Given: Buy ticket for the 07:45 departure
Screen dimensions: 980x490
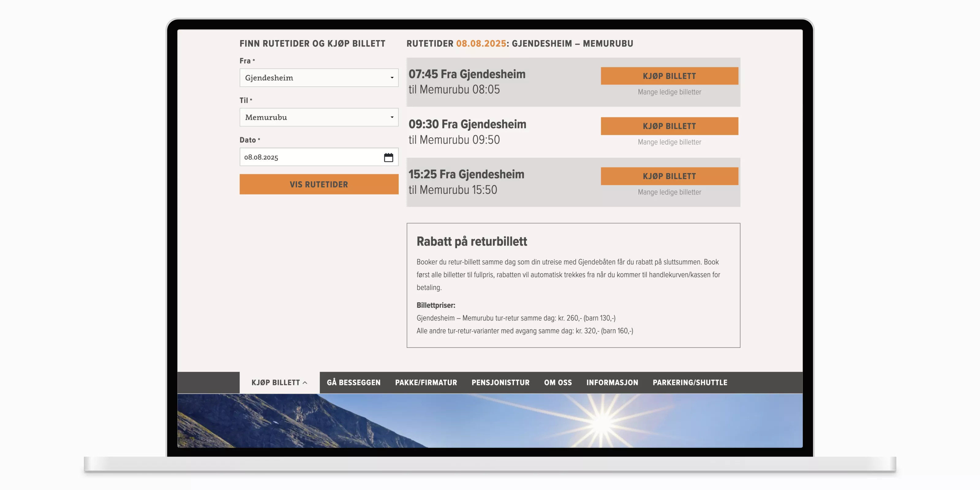Looking at the screenshot, I should (x=669, y=76).
